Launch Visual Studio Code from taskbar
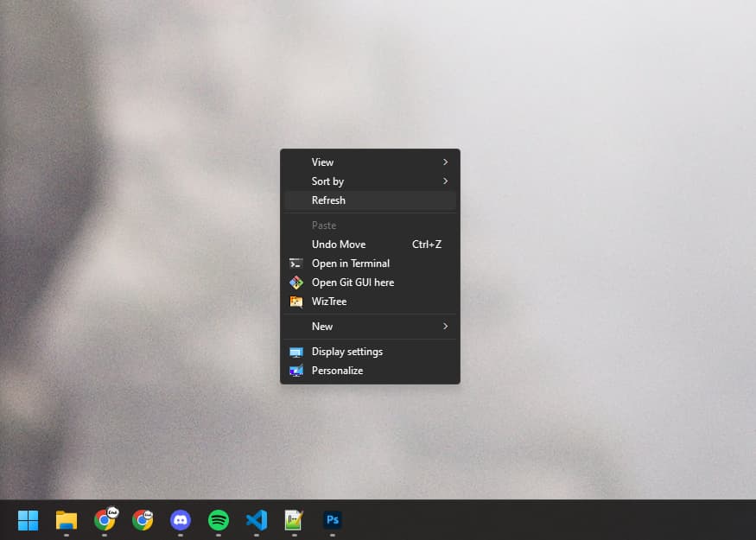Screen dimensions: 756x540 point(256,521)
